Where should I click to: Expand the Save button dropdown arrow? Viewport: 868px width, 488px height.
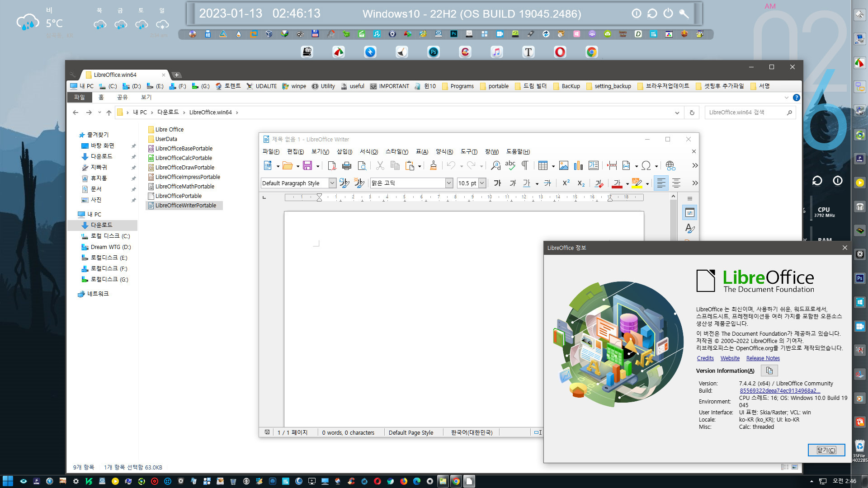[x=318, y=166]
